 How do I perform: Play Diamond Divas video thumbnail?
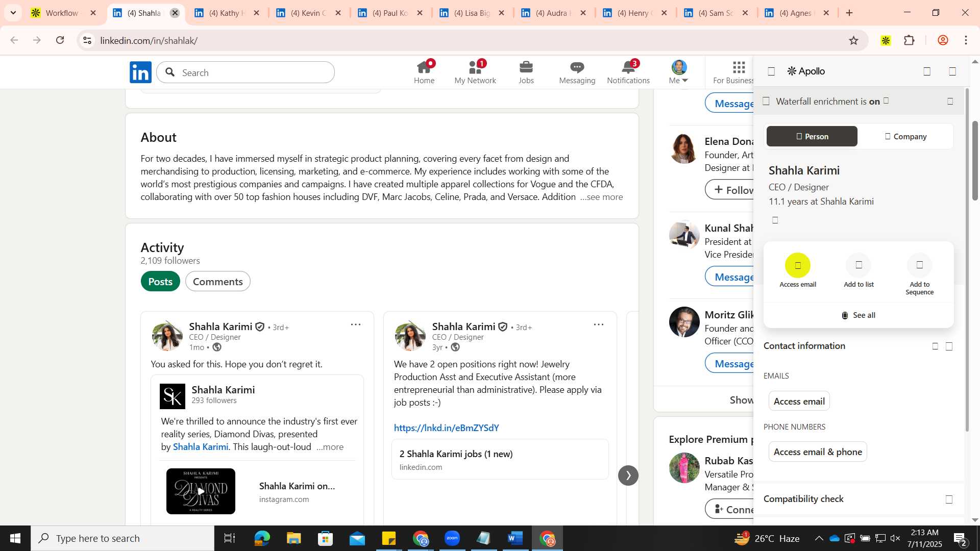[201, 491]
